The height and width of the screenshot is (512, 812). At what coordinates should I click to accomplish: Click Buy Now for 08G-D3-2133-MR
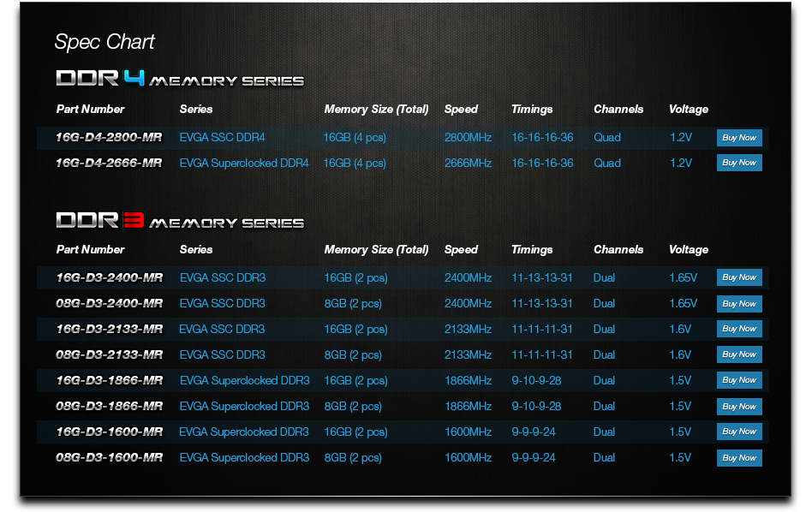(739, 354)
